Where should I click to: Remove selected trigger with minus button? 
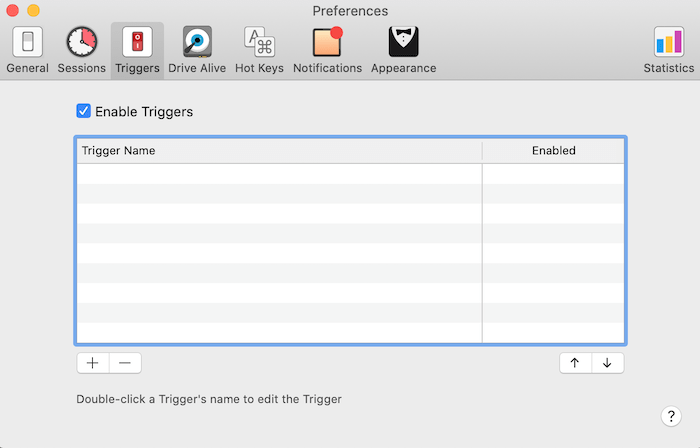click(125, 363)
